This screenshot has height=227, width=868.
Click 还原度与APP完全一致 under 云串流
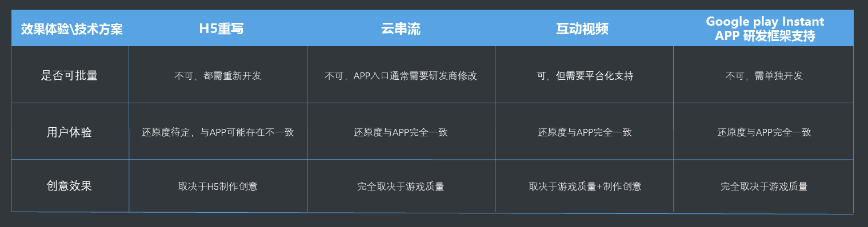pyautogui.click(x=401, y=132)
